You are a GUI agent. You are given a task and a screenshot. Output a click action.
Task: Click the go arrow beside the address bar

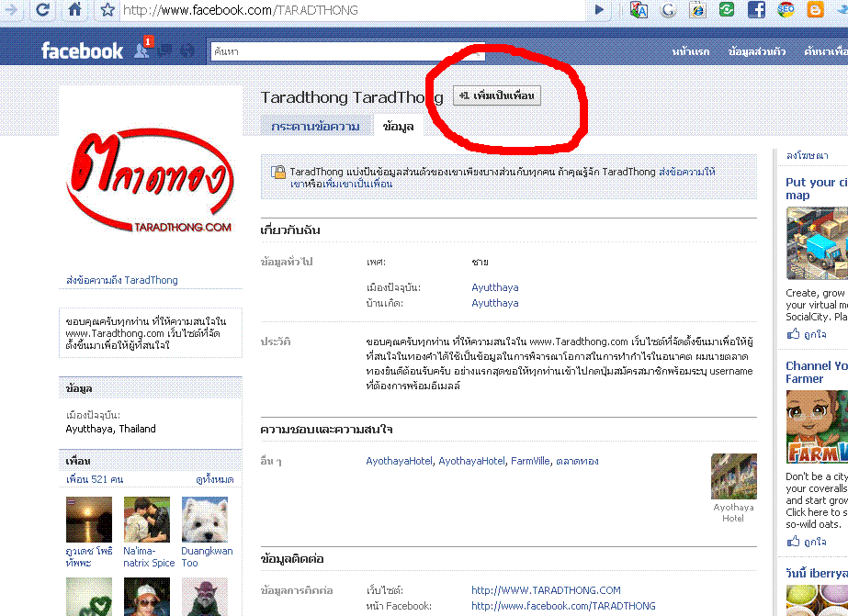click(599, 10)
